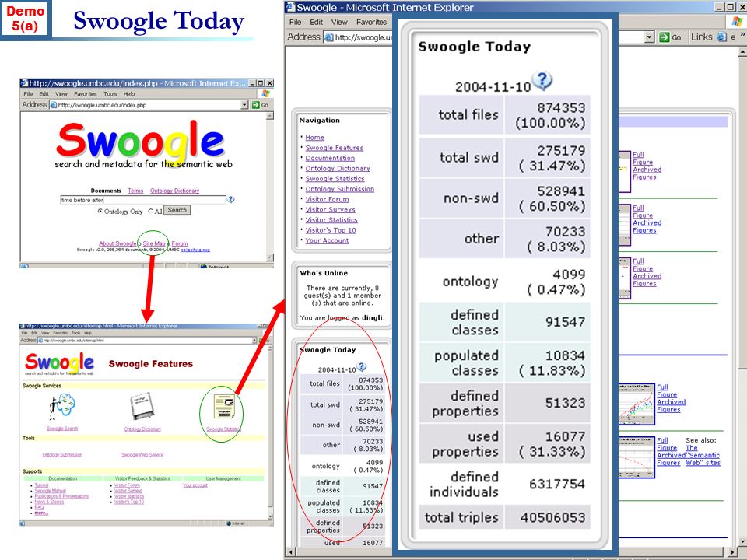
Task: Click the scroll-up arrow in index.php window
Action: pyautogui.click(x=270, y=116)
